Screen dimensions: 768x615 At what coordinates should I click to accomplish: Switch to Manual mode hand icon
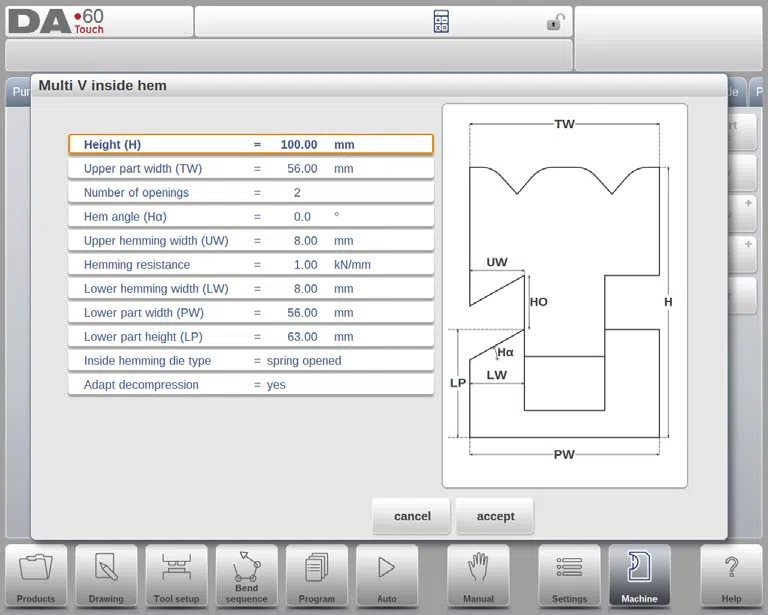click(x=479, y=576)
